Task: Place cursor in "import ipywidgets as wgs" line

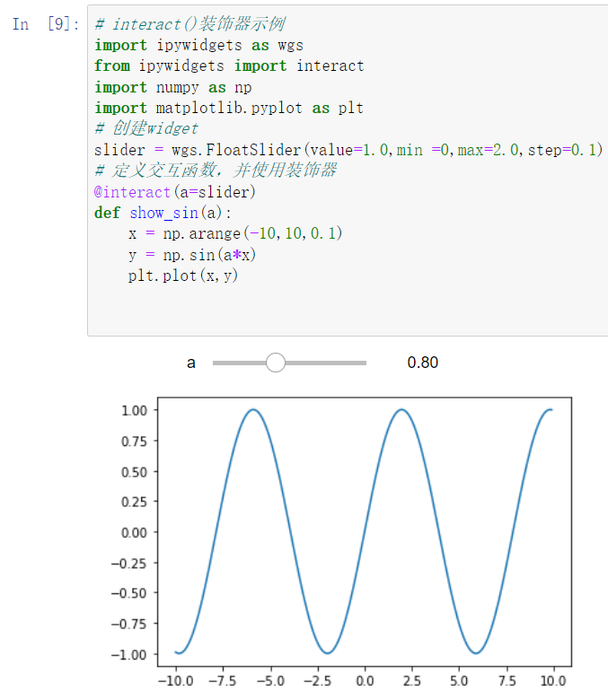Action: 198,45
